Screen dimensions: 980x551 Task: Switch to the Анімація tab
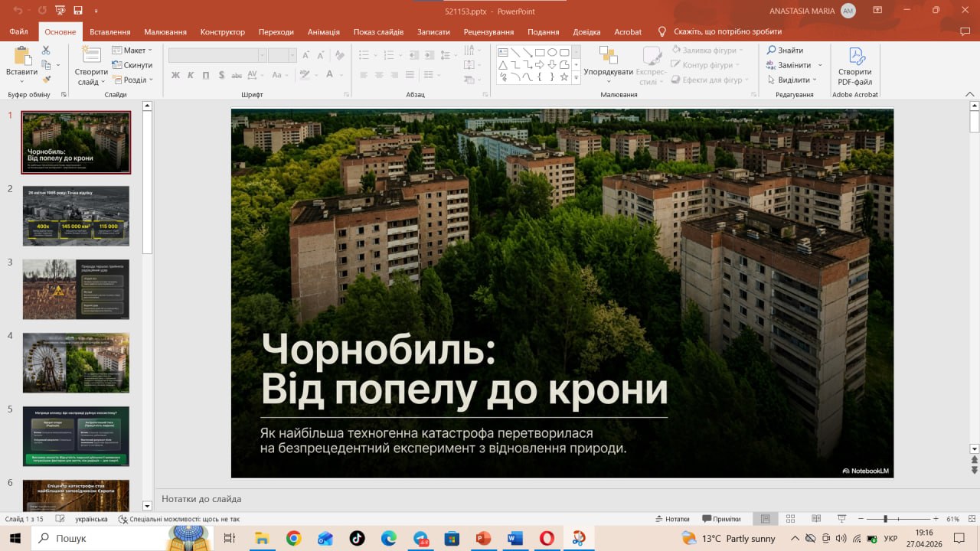click(x=324, y=32)
